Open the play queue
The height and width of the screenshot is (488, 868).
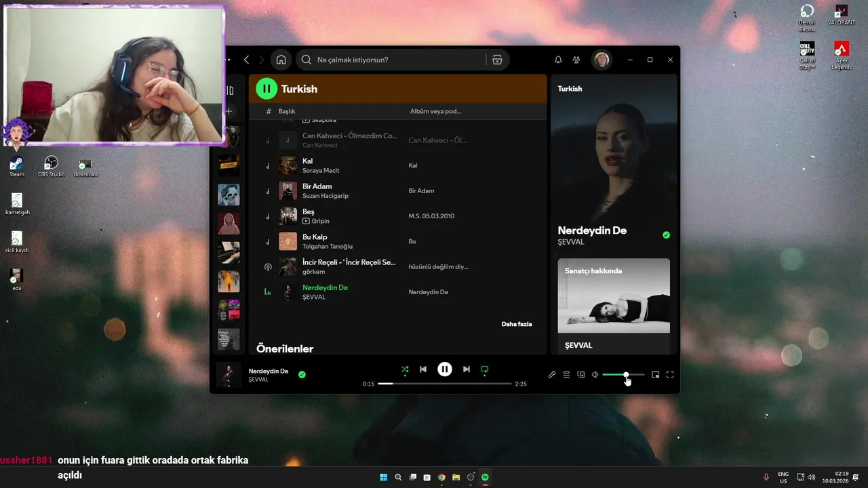click(x=566, y=375)
